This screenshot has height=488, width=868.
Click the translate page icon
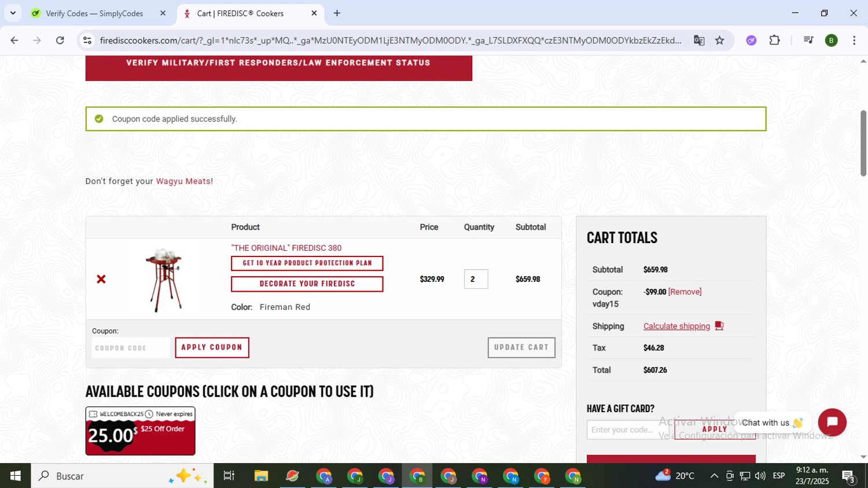(699, 41)
